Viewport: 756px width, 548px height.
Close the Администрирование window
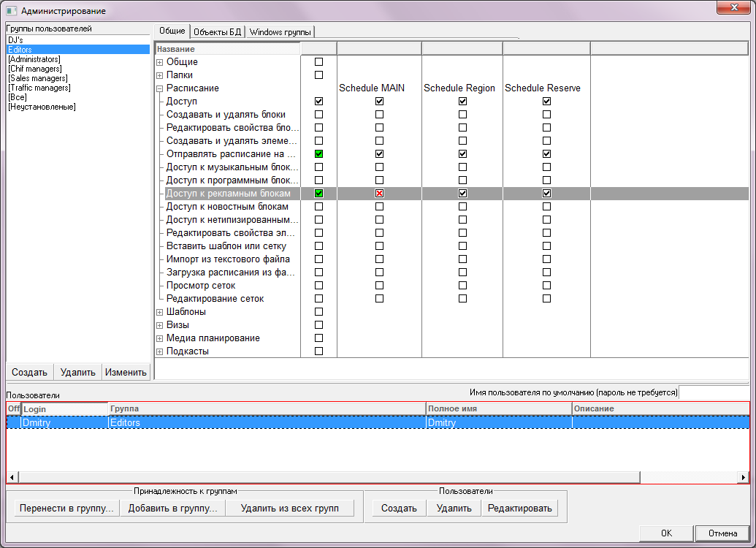click(733, 7)
